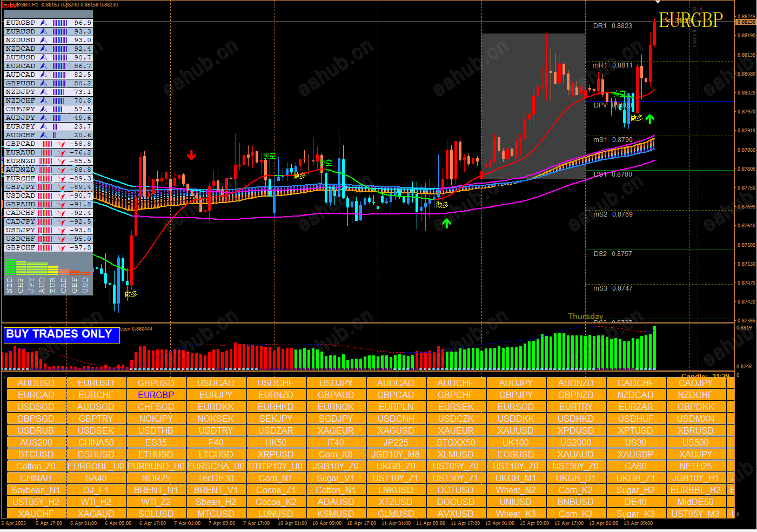Choose the EURTRY symbol button
This screenshot has height=532, width=757.
[576, 407]
